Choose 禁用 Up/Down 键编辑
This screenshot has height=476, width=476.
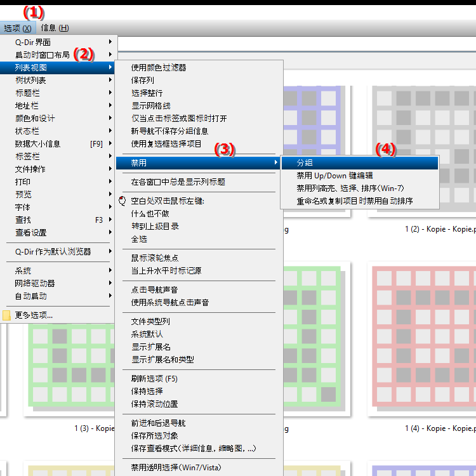point(360,175)
